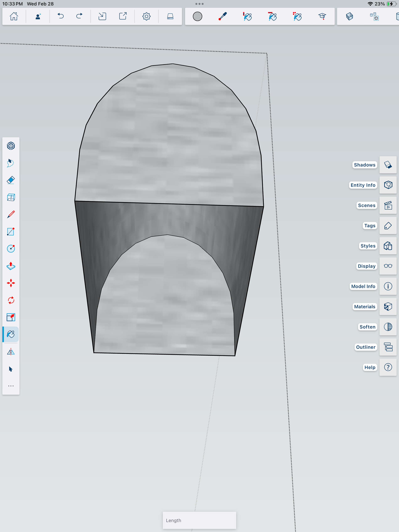
Task: Select the Flip mirror tool
Action: pos(11,352)
